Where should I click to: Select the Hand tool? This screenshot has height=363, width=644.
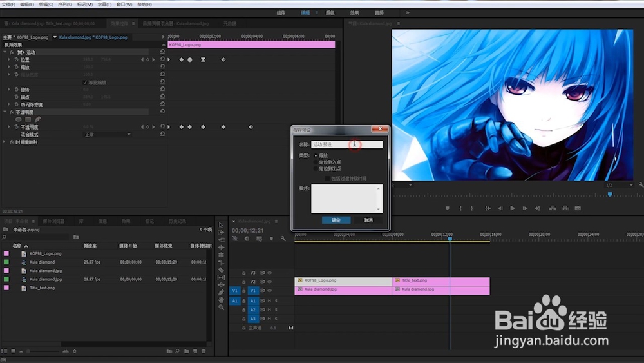pos(221,300)
